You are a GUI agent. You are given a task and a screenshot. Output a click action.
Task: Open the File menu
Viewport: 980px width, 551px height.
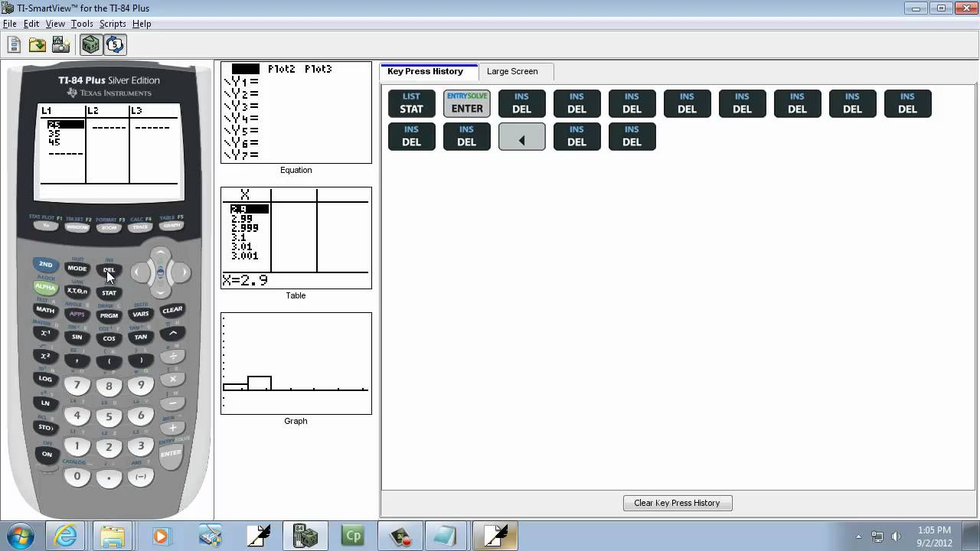tap(9, 24)
